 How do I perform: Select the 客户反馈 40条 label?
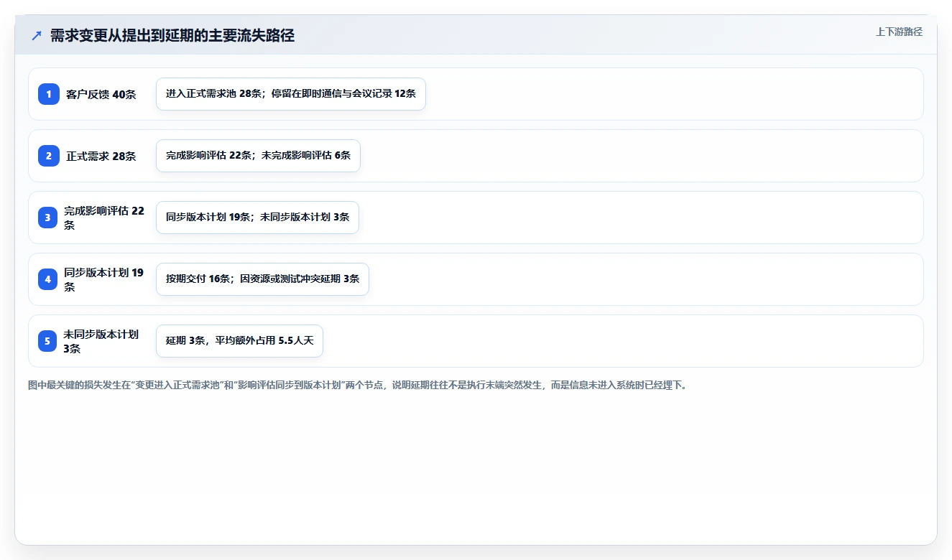(x=101, y=94)
